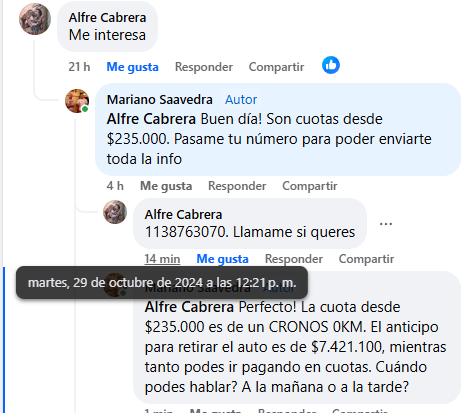Open Alfre Cabrera's profile picture on top comment

[35, 19]
